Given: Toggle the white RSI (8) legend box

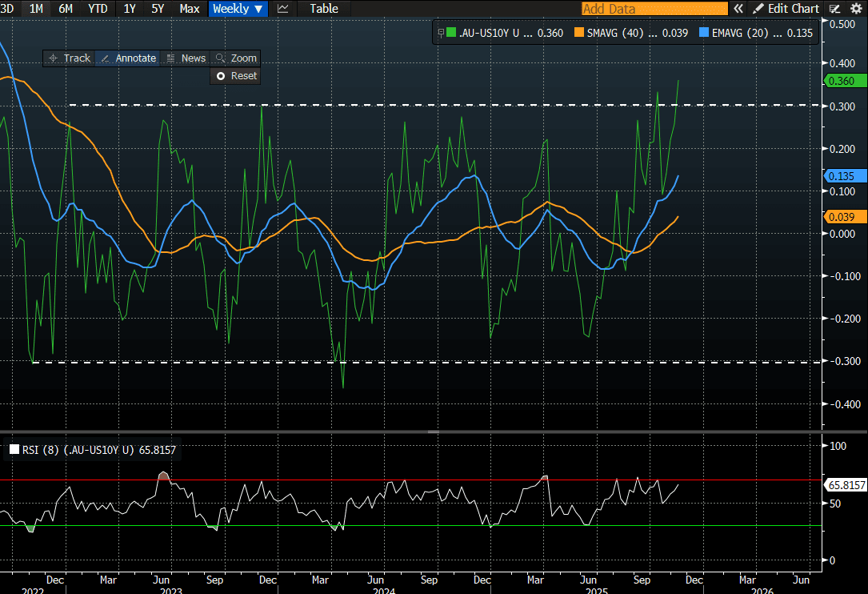Looking at the screenshot, I should tap(14, 451).
